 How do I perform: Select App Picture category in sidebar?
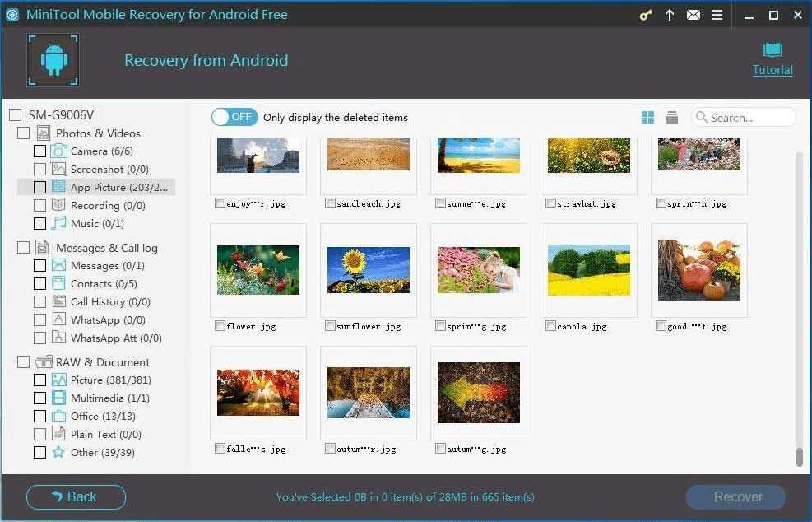(x=118, y=188)
